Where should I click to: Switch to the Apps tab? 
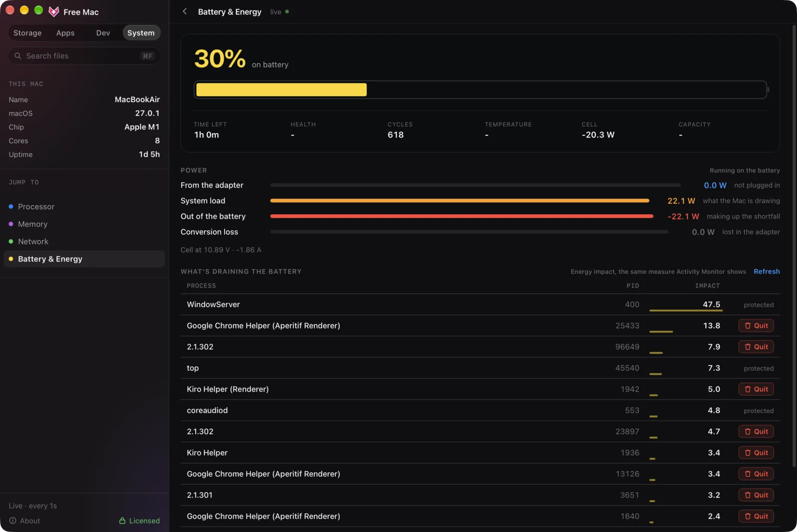pyautogui.click(x=65, y=33)
